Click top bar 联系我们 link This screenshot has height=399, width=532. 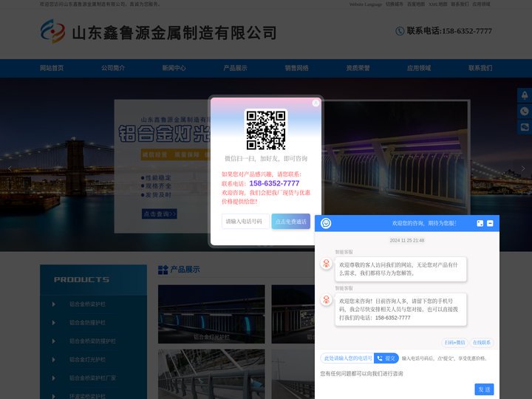(460, 4)
